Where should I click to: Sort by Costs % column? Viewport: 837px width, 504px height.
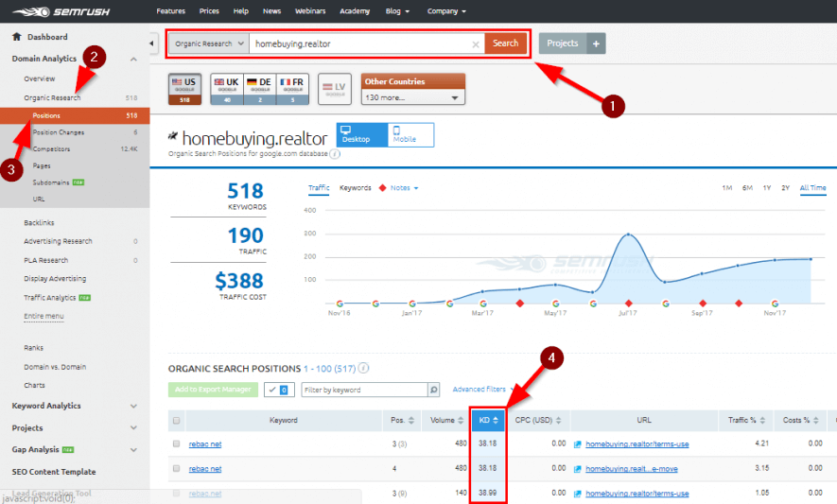[800, 420]
